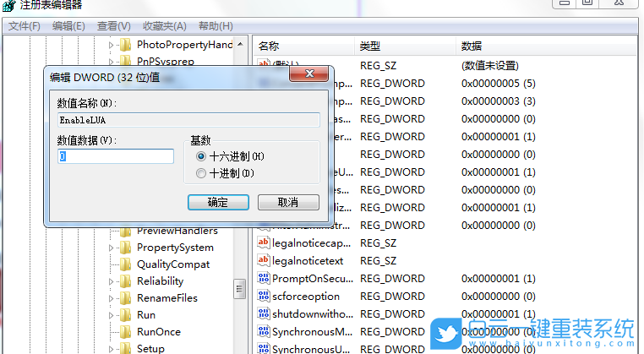Click REG_SZ type of legalnoticetext row

coord(379,261)
